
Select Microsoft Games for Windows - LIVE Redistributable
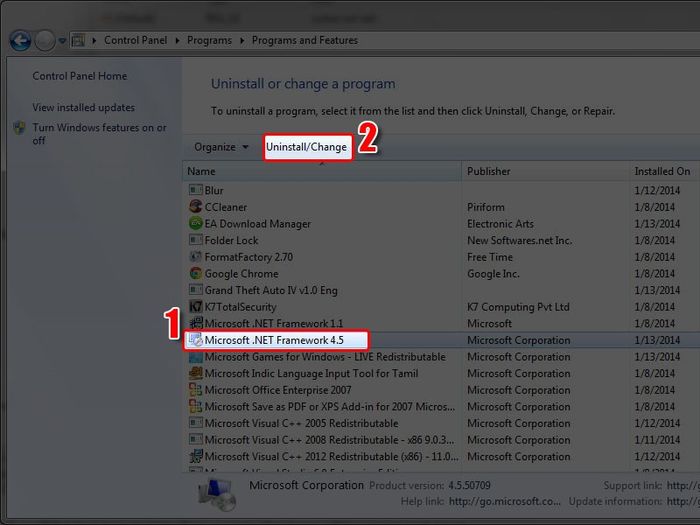tap(325, 357)
